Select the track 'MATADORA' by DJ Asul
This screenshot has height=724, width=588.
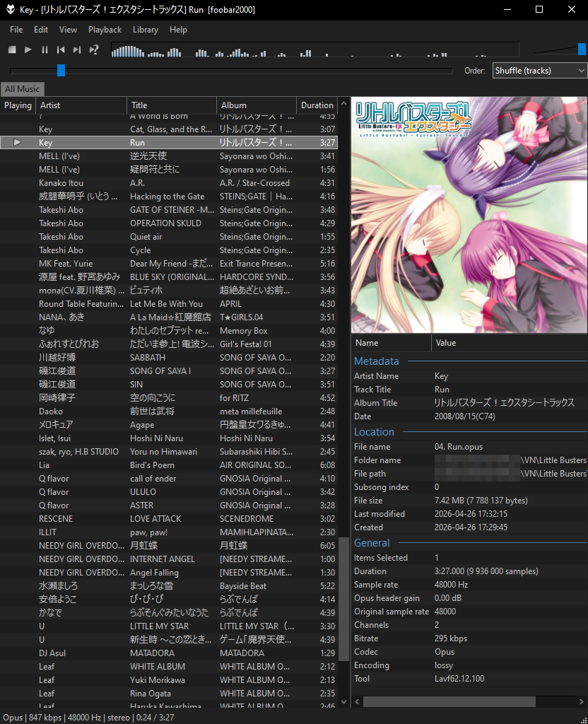[x=169, y=653]
